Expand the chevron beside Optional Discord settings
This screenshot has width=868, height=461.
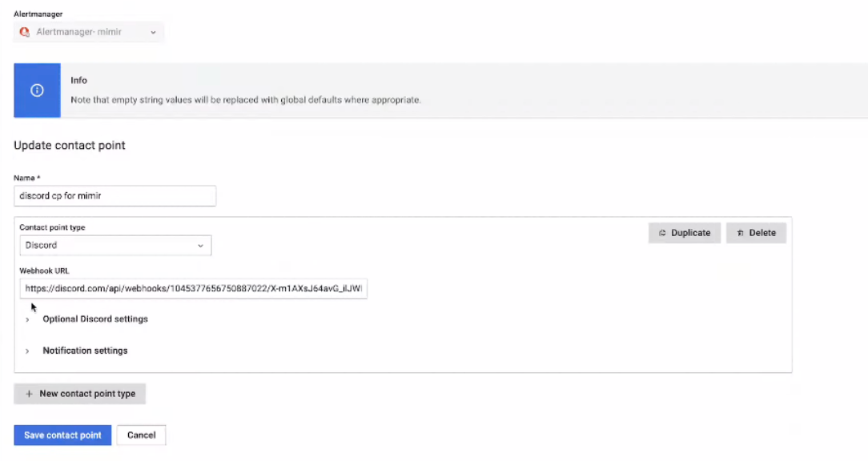coord(27,319)
